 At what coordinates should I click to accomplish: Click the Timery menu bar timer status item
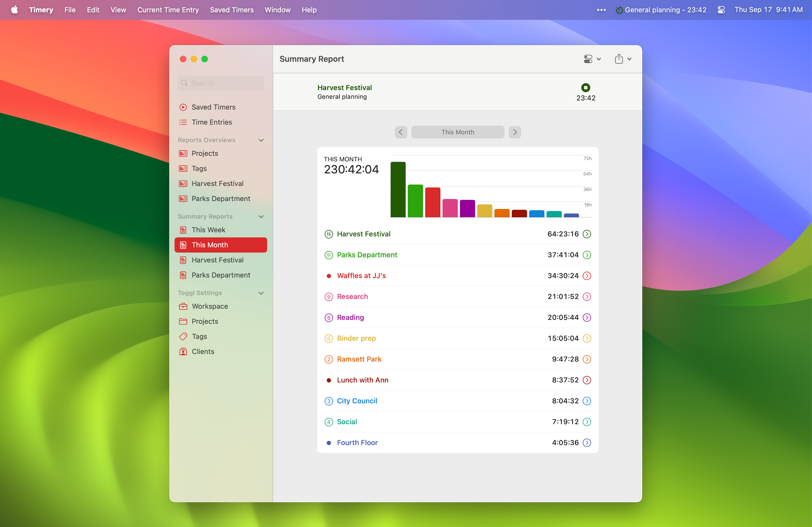click(x=661, y=10)
